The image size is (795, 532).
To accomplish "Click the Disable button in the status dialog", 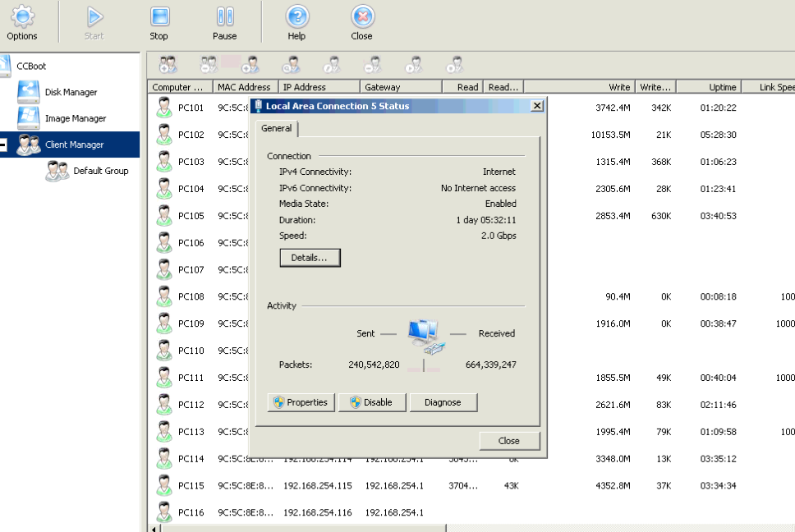I will 371,402.
